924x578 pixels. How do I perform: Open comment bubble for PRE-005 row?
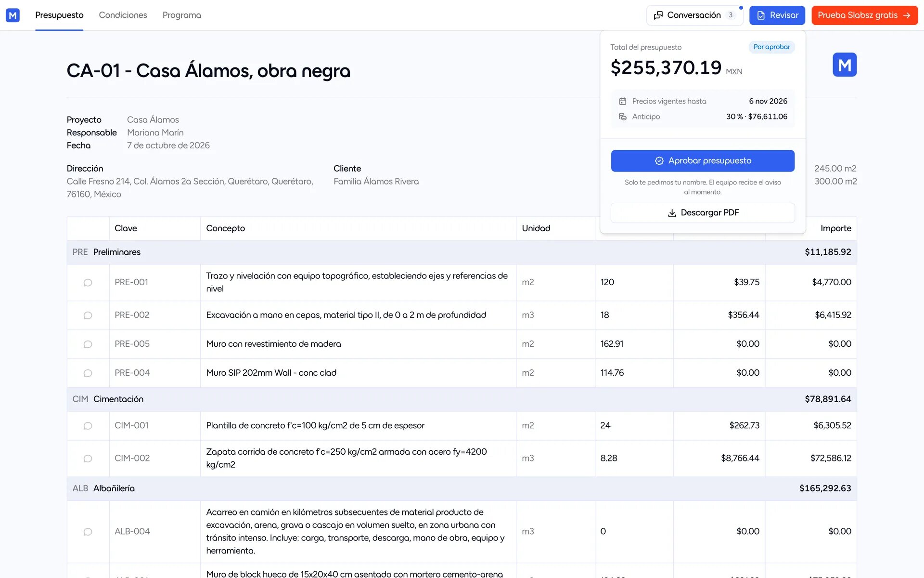(x=88, y=344)
